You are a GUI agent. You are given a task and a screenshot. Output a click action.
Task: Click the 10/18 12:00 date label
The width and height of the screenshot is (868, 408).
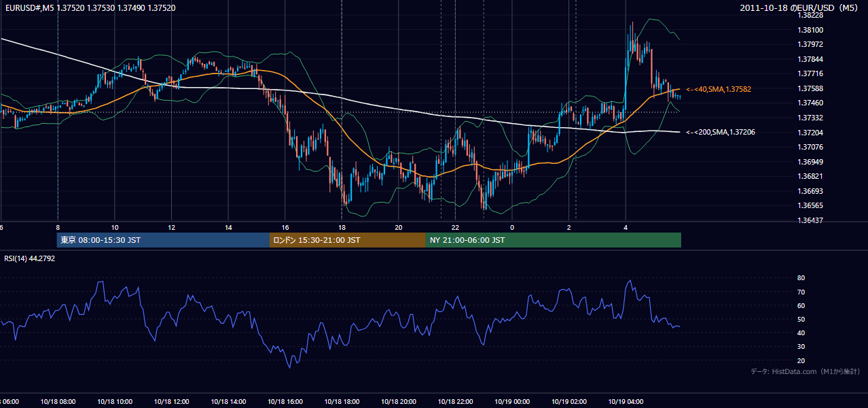click(171, 402)
